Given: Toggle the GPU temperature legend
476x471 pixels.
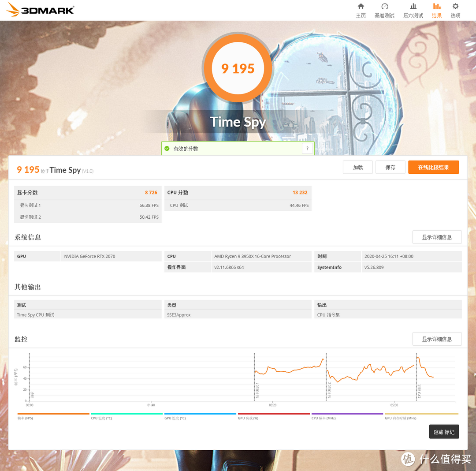Looking at the screenshot, I should (201, 416).
